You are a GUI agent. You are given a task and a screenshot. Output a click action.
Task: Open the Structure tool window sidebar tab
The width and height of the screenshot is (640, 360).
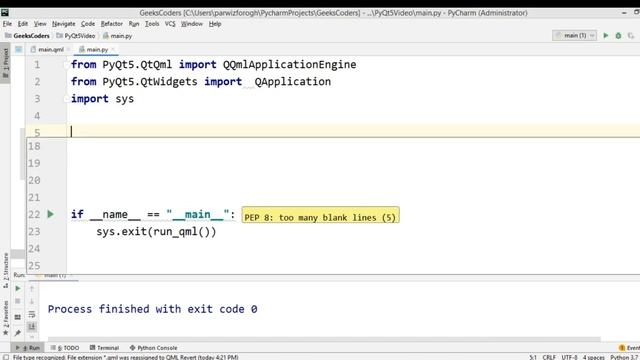[x=5, y=270]
